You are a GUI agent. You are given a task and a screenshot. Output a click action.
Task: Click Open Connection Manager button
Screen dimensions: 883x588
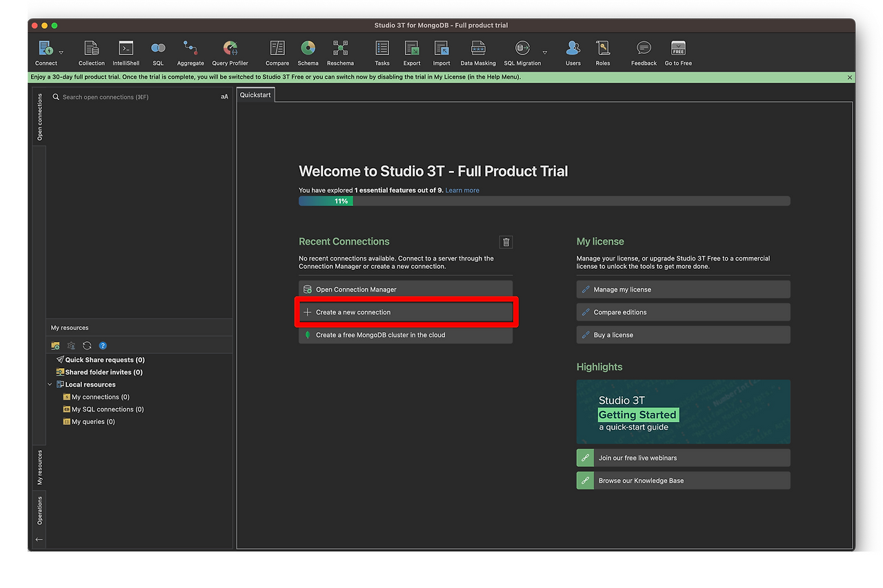pos(406,290)
